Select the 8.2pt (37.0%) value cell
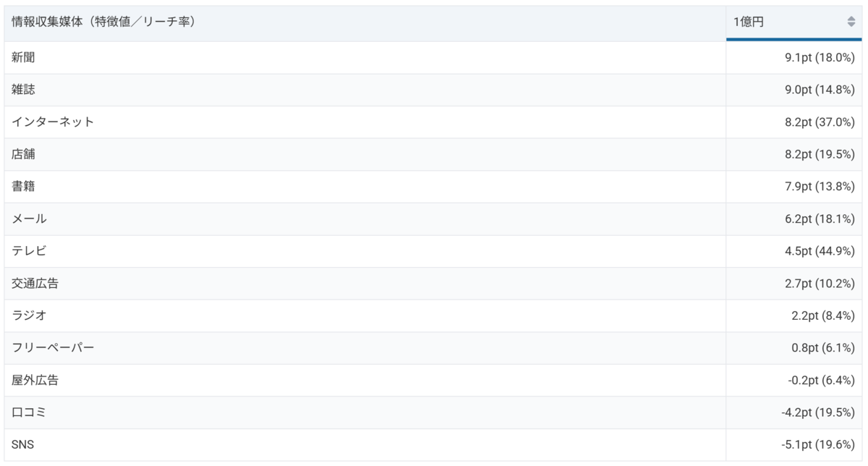 (820, 122)
